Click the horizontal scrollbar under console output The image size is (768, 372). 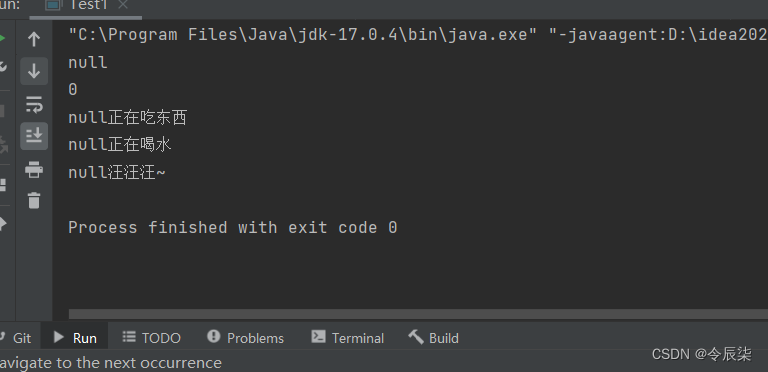click(418, 314)
